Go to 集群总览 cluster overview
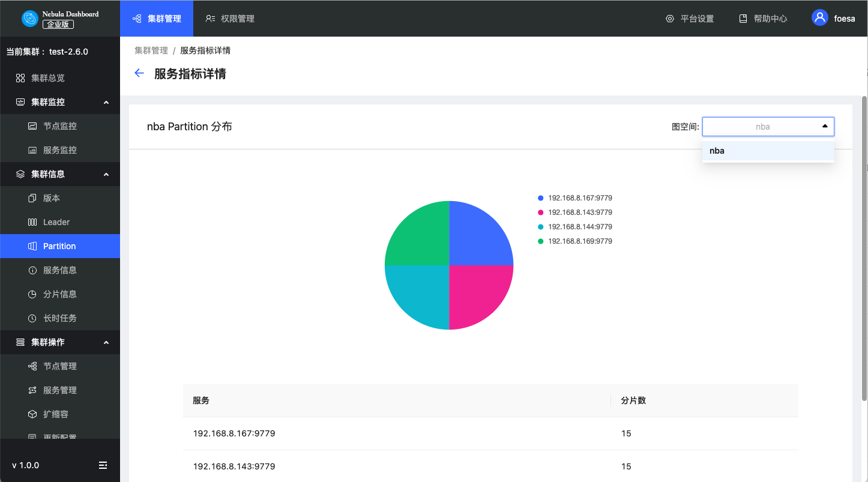The width and height of the screenshot is (868, 482). click(48, 78)
